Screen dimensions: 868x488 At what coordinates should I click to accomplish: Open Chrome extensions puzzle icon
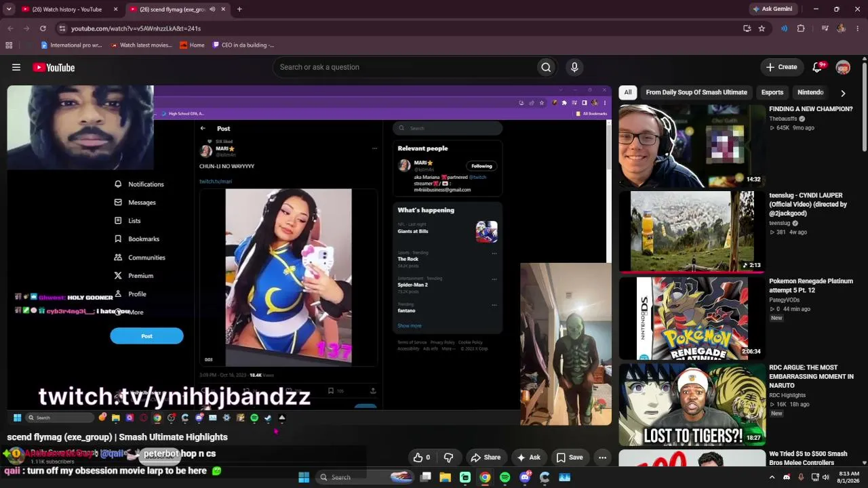click(x=801, y=28)
